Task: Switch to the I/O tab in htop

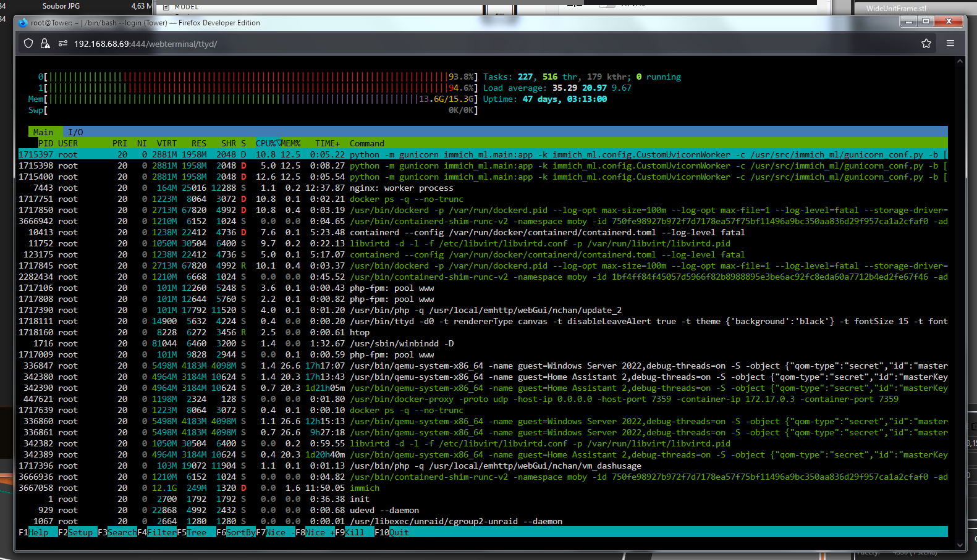Action: tap(75, 132)
